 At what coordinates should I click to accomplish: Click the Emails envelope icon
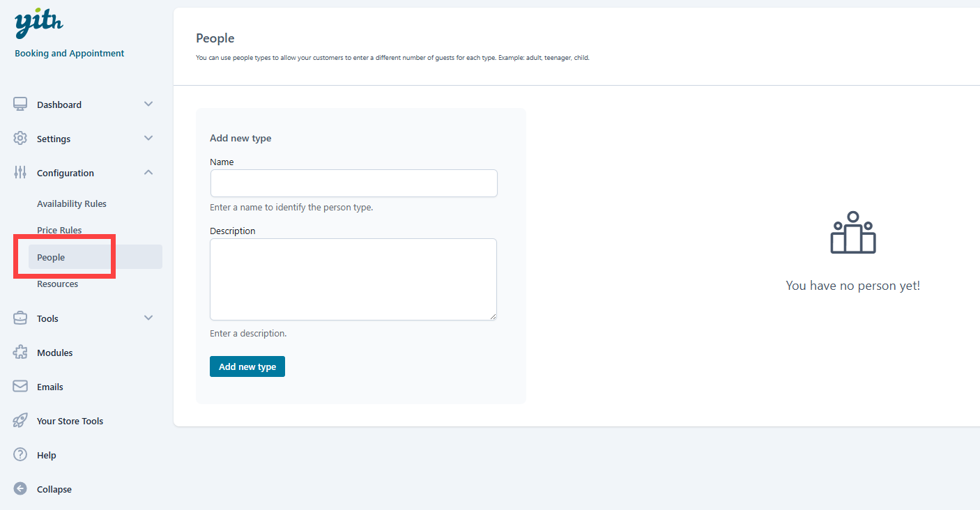click(x=20, y=386)
